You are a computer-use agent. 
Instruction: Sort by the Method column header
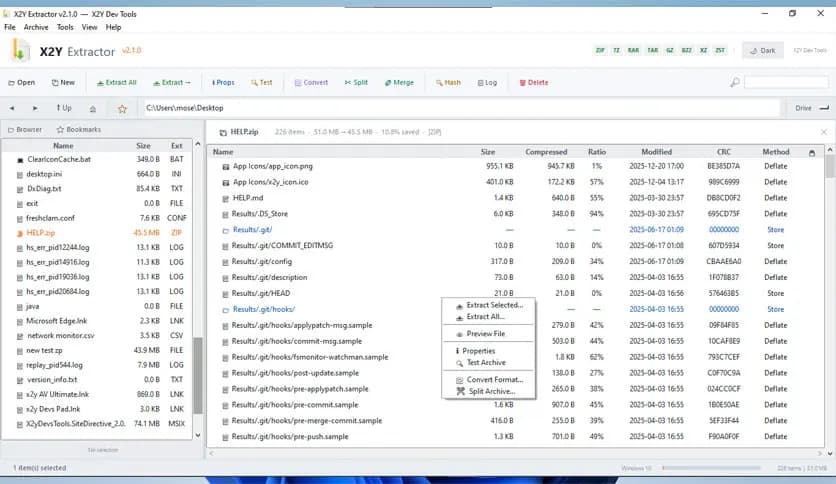[775, 152]
